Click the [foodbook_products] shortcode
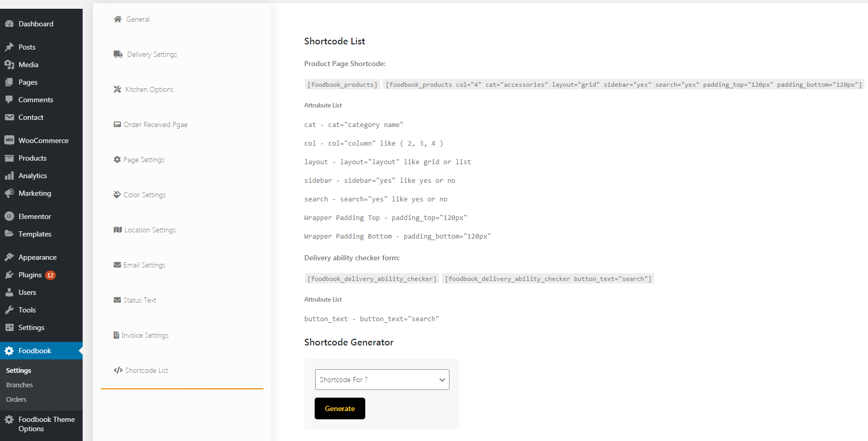The image size is (868, 441). coord(343,85)
